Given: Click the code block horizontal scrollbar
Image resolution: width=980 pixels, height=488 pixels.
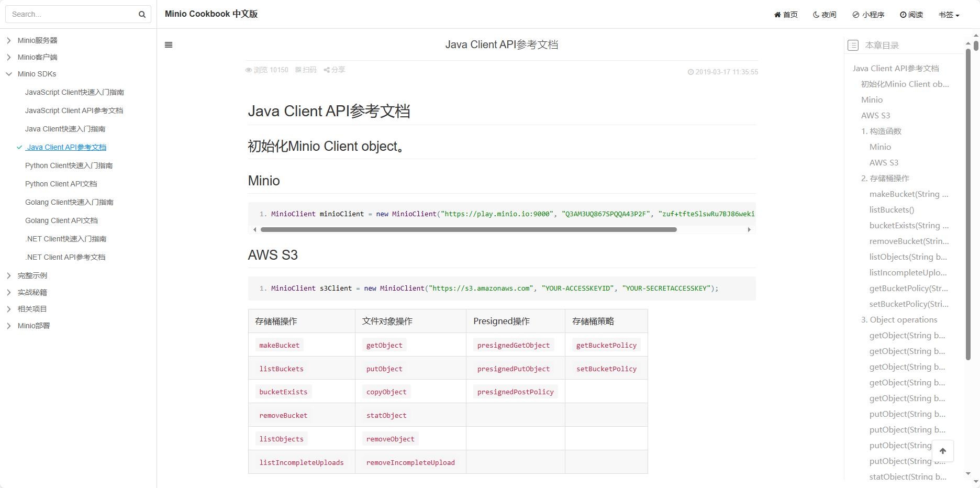Looking at the screenshot, I should click(x=468, y=229).
